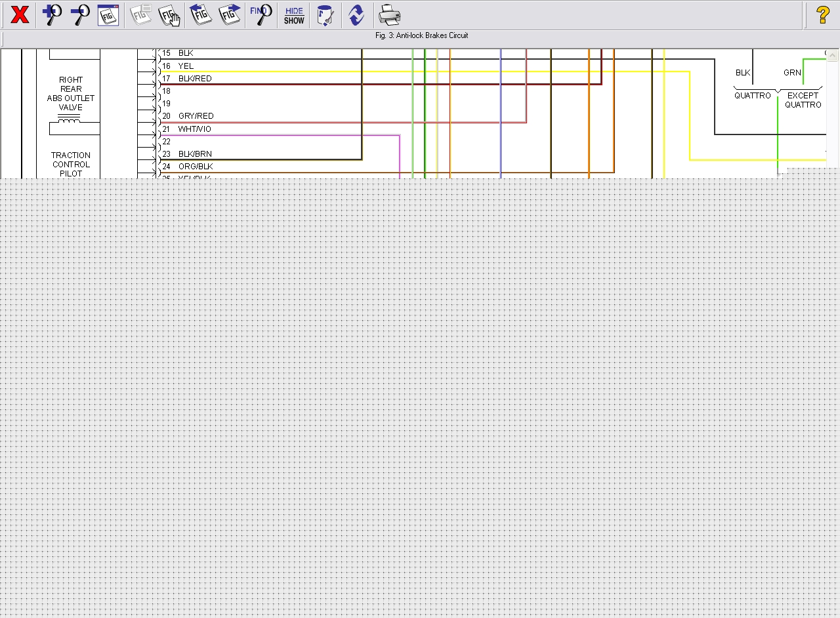Screen dimensions: 840x618
Task: Click the red X close icon
Action: click(20, 14)
